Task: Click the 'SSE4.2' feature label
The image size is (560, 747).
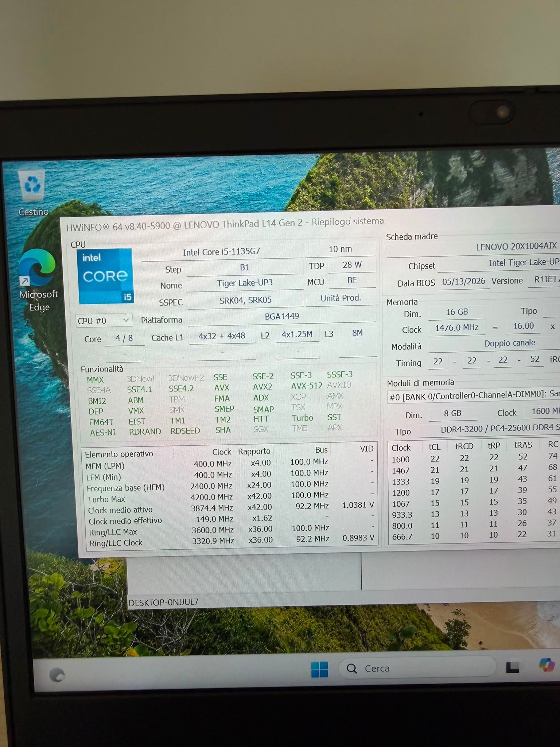Action: point(181,389)
